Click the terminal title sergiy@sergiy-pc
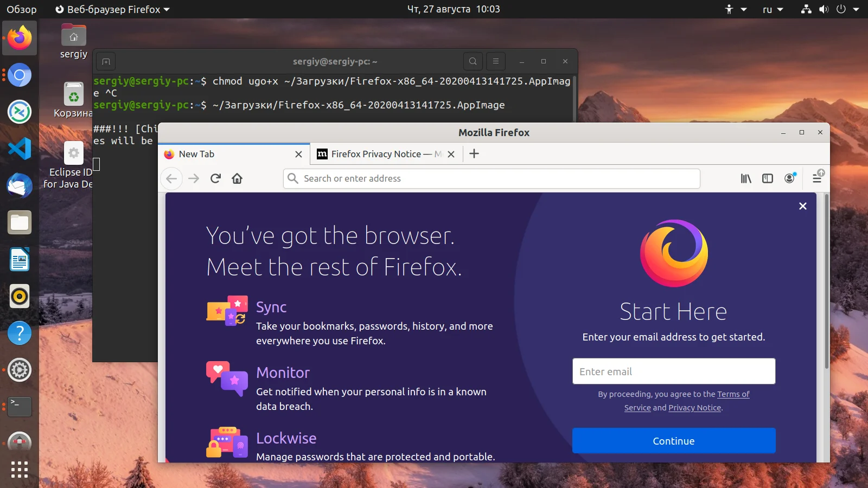This screenshot has width=868, height=488. [335, 61]
